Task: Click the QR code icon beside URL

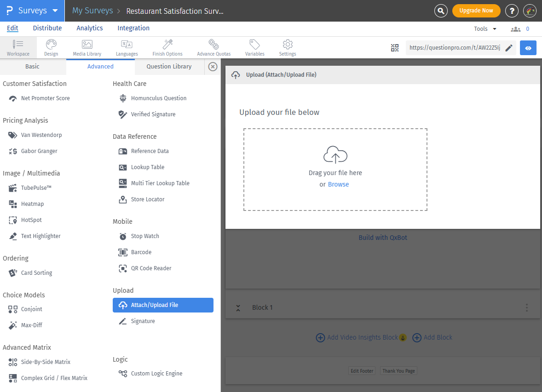Action: (x=395, y=48)
